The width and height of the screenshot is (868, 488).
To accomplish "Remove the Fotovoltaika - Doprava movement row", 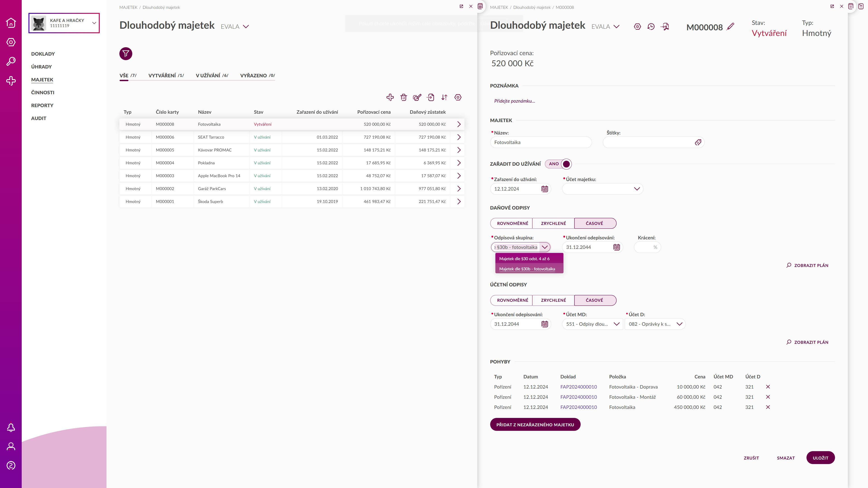I will point(768,387).
